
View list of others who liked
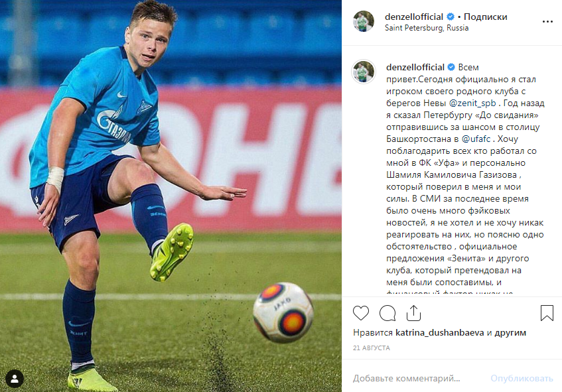[x=510, y=332]
